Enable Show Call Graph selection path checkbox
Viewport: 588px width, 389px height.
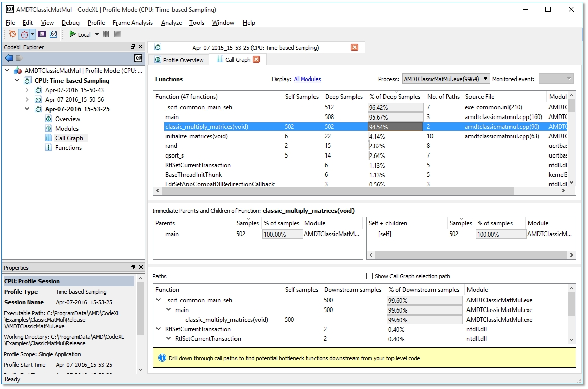369,276
